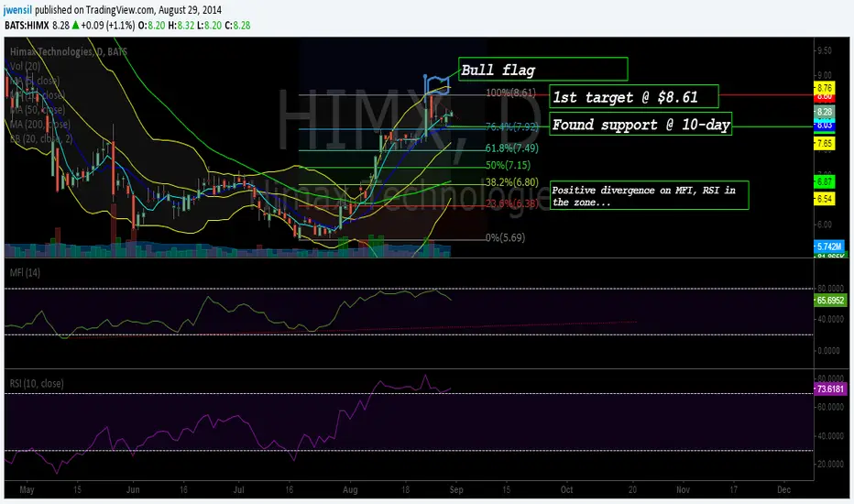Select the 100%(8.61) Fibonacci level label
The image size is (854, 504).
(x=510, y=93)
